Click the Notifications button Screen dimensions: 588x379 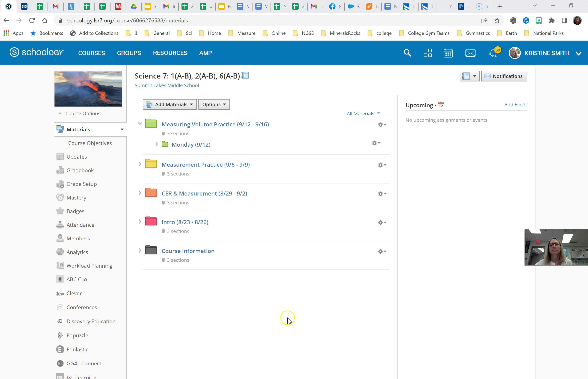point(504,76)
